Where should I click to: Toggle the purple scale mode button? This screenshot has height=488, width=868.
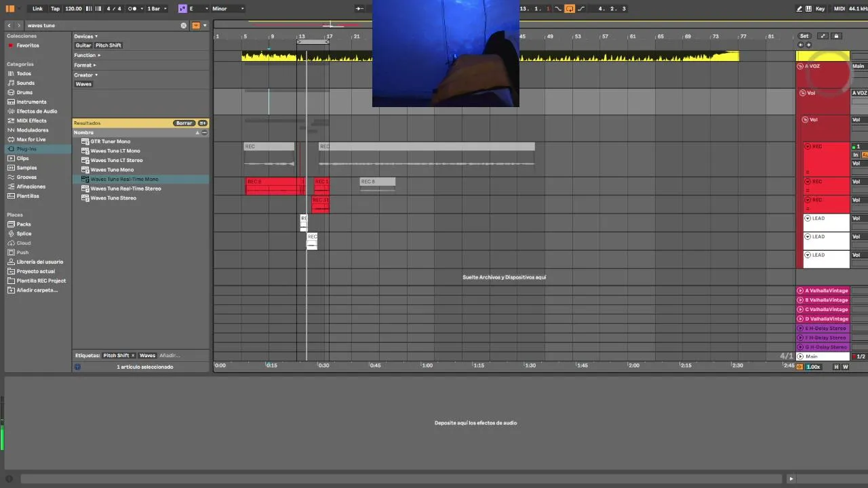[182, 9]
